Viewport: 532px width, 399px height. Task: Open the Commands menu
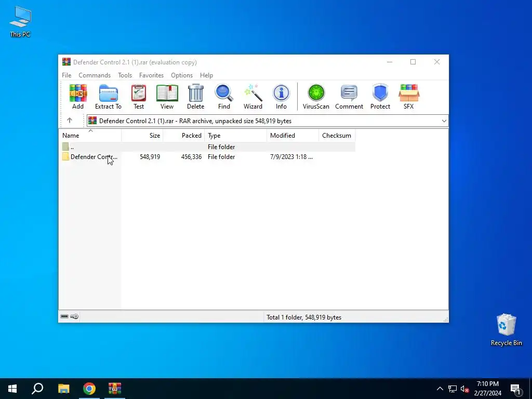[95, 75]
